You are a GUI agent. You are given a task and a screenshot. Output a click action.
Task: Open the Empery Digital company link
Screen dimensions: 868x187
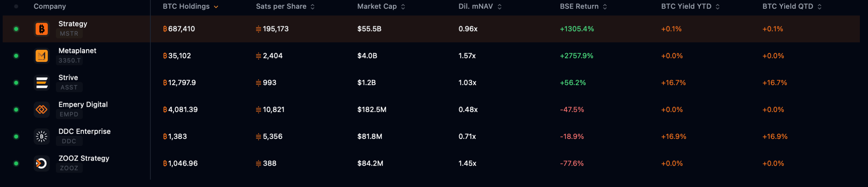pyautogui.click(x=83, y=104)
